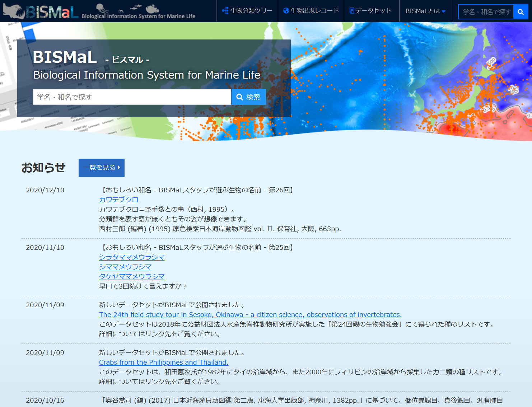Click the text 早口で3回続けて言えますか？

(144, 286)
